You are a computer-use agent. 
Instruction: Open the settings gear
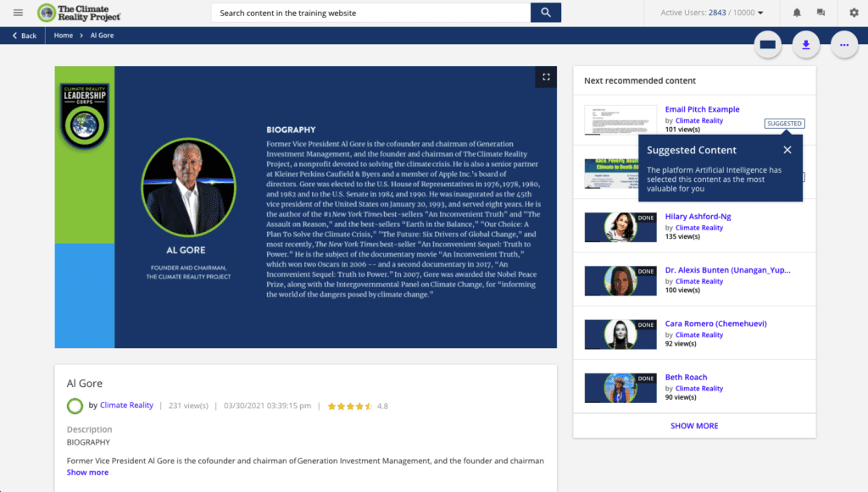click(x=854, y=13)
